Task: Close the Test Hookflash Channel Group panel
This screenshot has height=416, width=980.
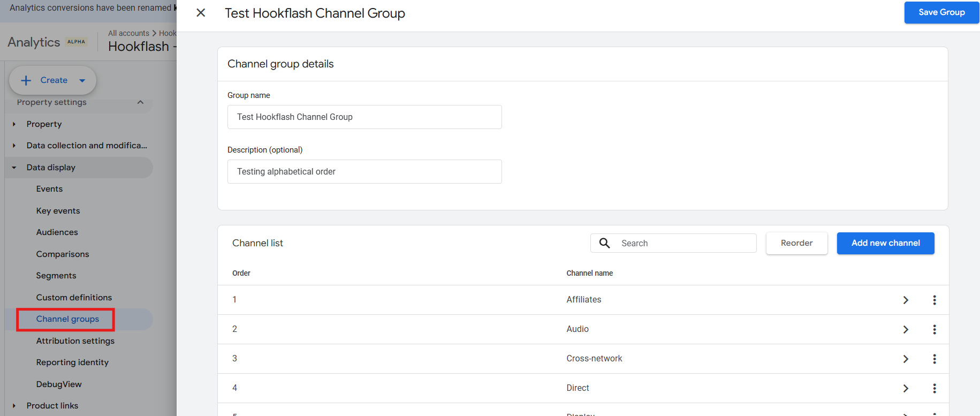Action: (x=201, y=13)
